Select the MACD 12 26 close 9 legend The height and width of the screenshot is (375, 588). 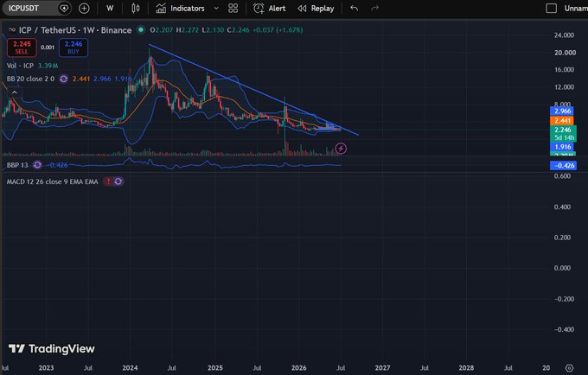tap(52, 181)
